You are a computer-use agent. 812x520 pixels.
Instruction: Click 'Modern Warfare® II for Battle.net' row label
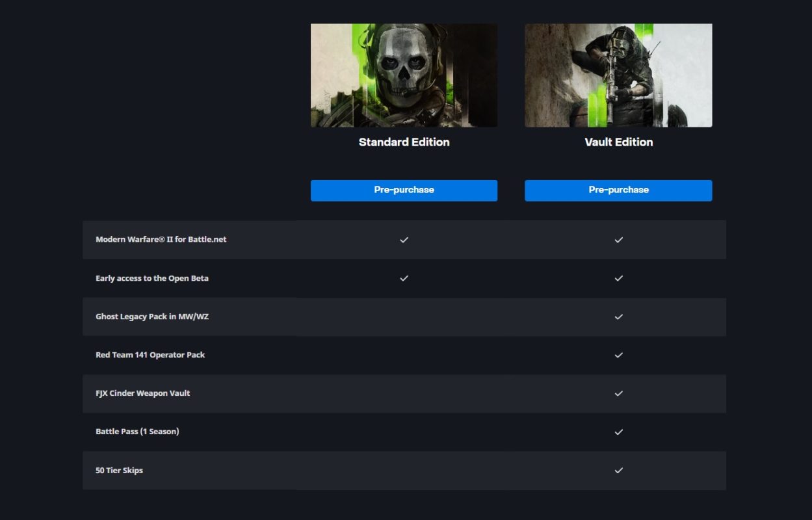(x=161, y=239)
